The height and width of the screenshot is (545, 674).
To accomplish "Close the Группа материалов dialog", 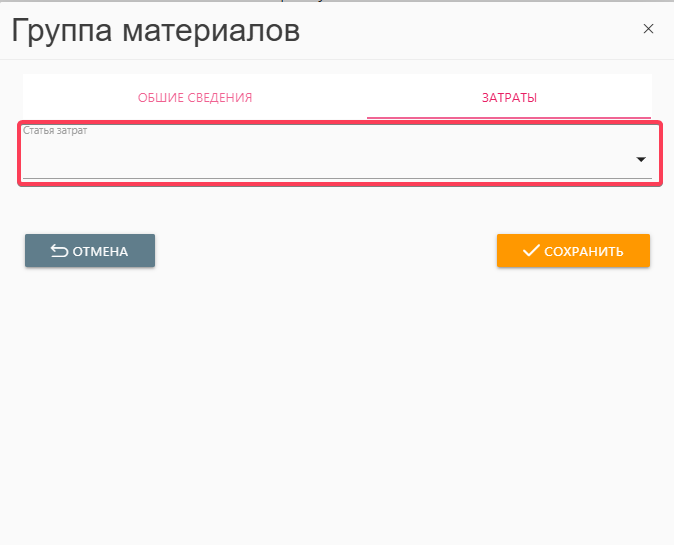I will (648, 29).
